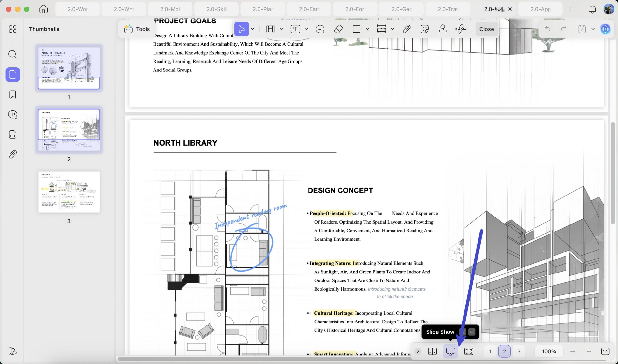Viewport: 618px width, 364px height.
Task: Click the Close button in toolbar
Action: 486,29
